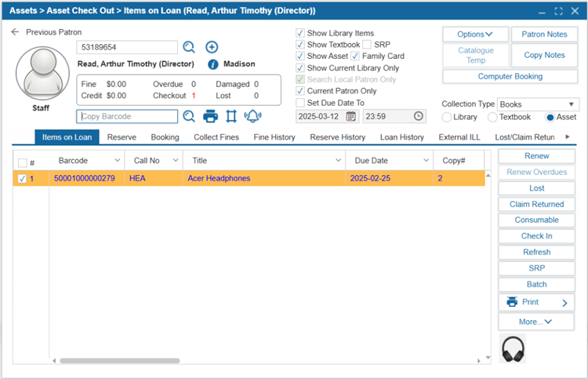Click the notification bell icon
This screenshot has height=379, width=588.
click(x=252, y=116)
